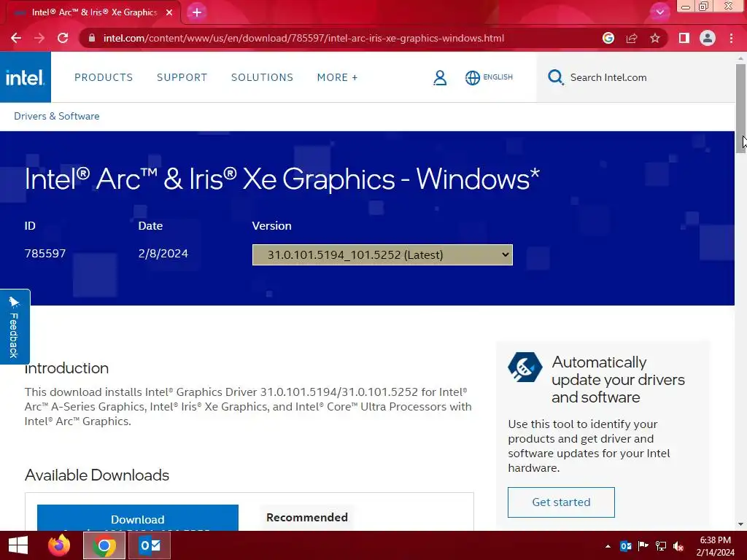Viewport: 747px width, 560px height.
Task: Open the SUPPORT menu
Action: coord(182,77)
